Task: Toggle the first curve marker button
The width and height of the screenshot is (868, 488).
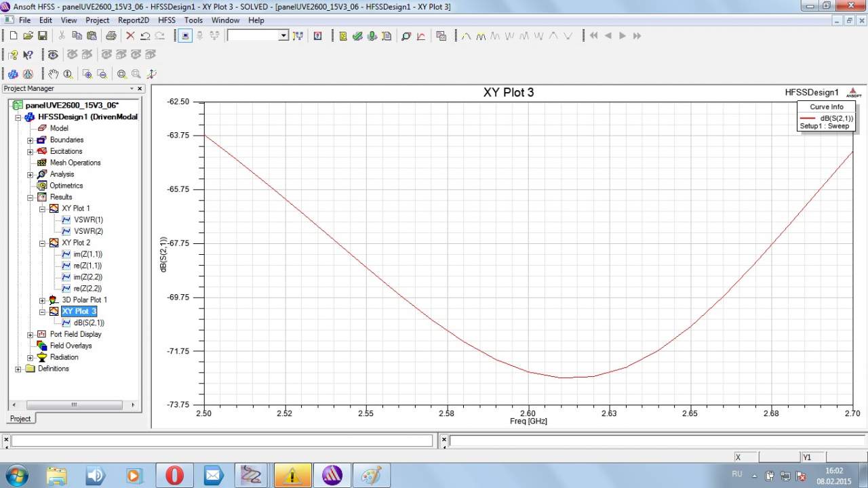Action: click(x=466, y=36)
